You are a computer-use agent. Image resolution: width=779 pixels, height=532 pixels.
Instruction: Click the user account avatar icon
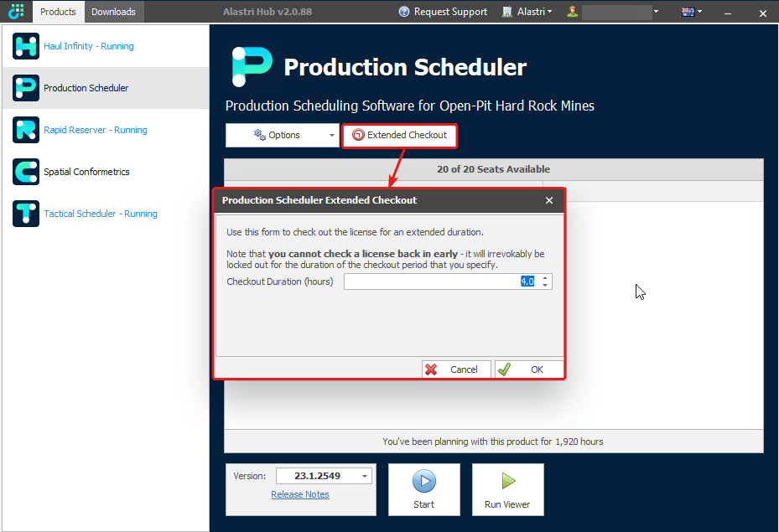click(573, 12)
